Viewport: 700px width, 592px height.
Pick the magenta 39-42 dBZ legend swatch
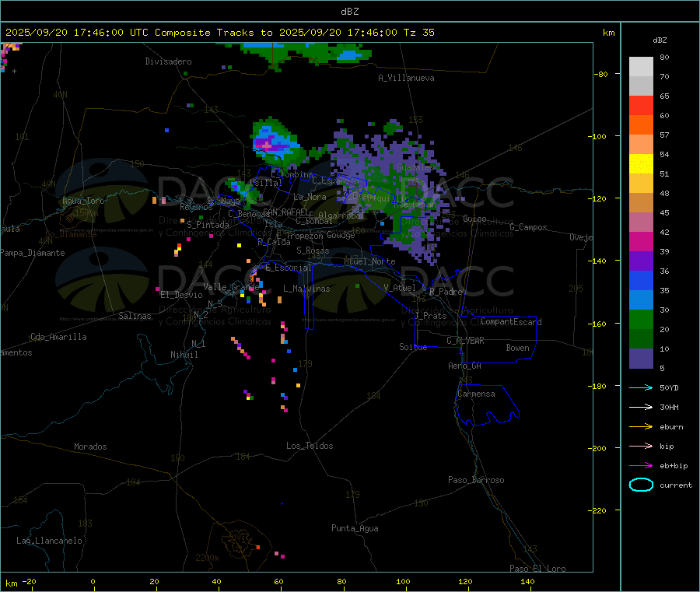tap(641, 241)
